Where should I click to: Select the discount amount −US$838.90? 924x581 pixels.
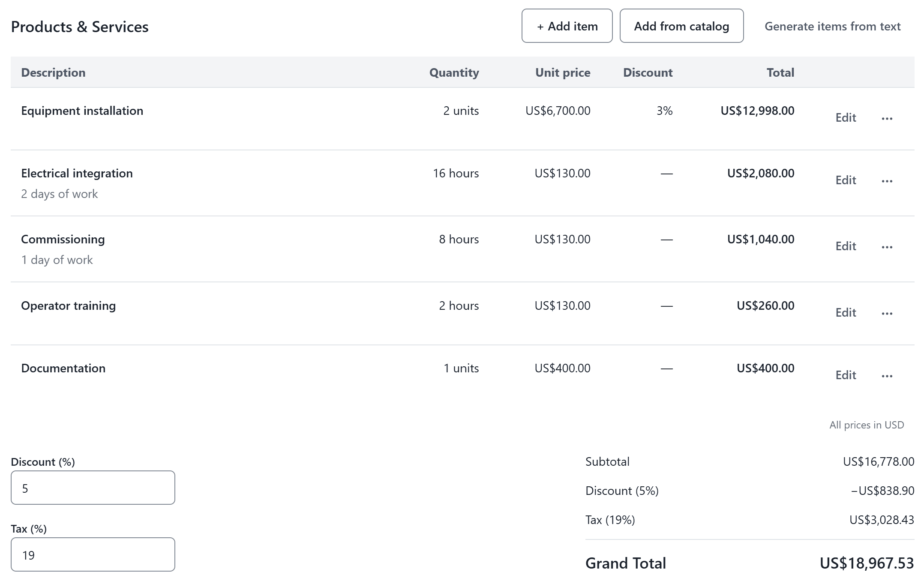(882, 491)
